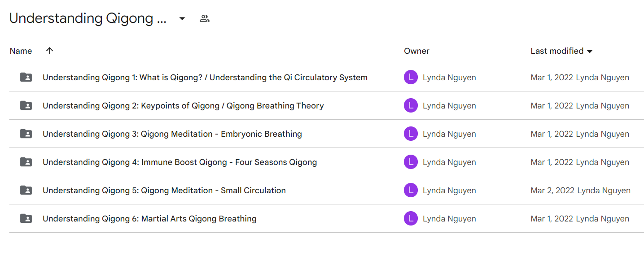Toggle the Name sort direction arrow
Image resolution: width=644 pixels, height=256 pixels.
pyautogui.click(x=50, y=51)
